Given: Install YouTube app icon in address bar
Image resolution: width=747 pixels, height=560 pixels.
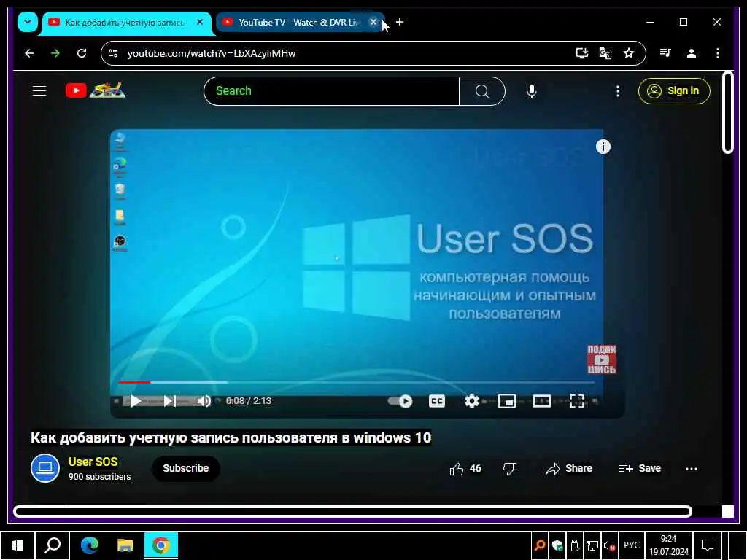Looking at the screenshot, I should [x=581, y=53].
